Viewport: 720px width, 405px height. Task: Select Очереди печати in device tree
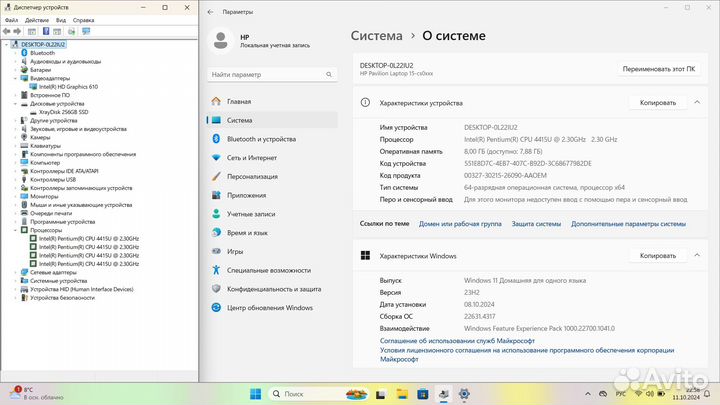(x=51, y=213)
